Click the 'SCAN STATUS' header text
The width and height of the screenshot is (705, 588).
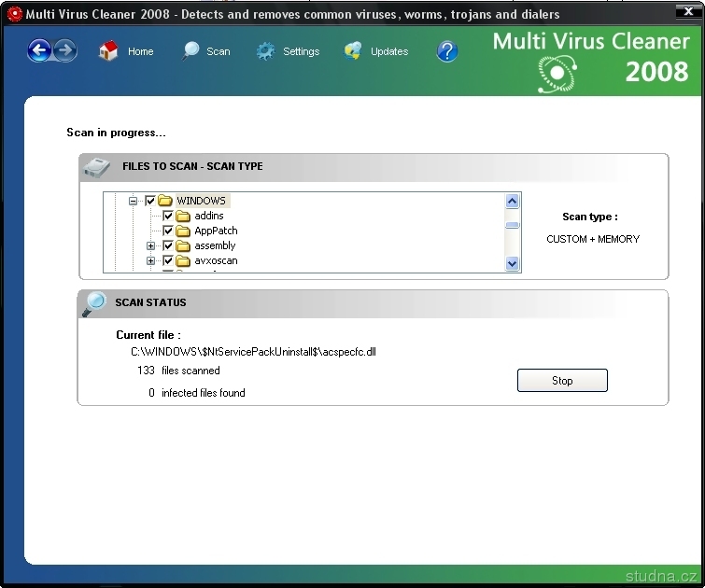(x=150, y=302)
